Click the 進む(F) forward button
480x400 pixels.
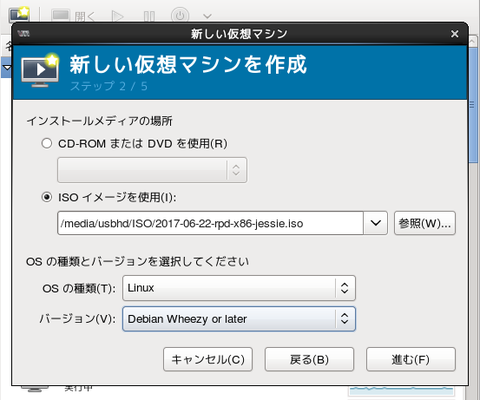(411, 359)
